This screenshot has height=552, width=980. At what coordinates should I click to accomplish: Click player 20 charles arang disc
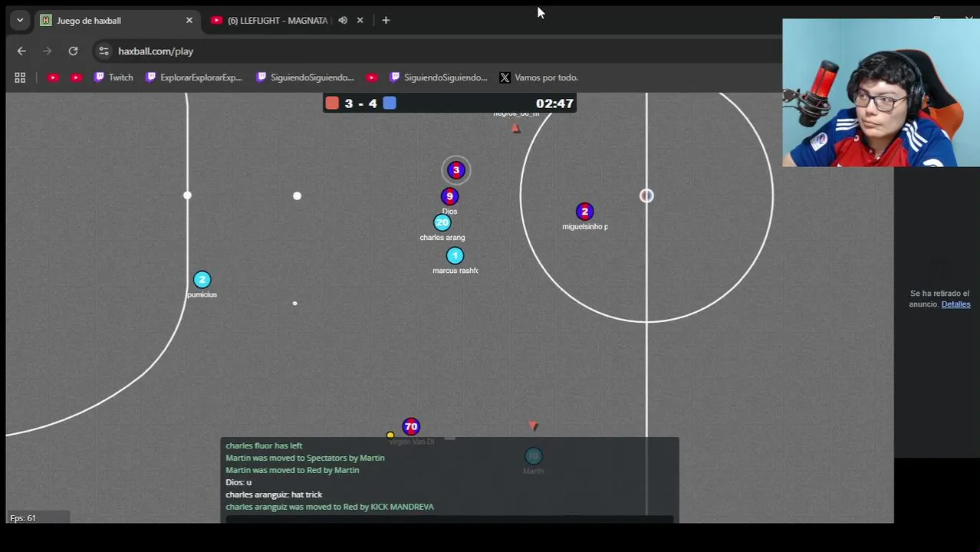442,223
